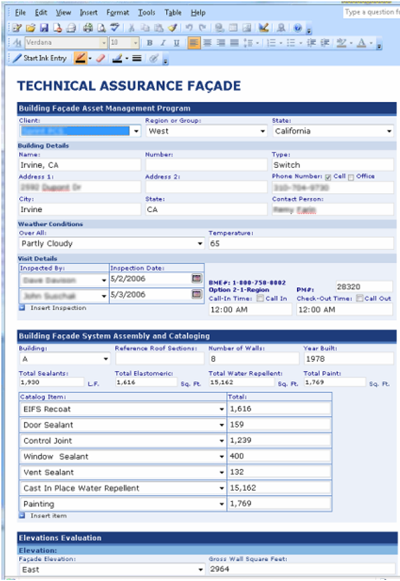Click the Temperature input field
Image resolution: width=400 pixels, height=581 pixels.
(301, 243)
